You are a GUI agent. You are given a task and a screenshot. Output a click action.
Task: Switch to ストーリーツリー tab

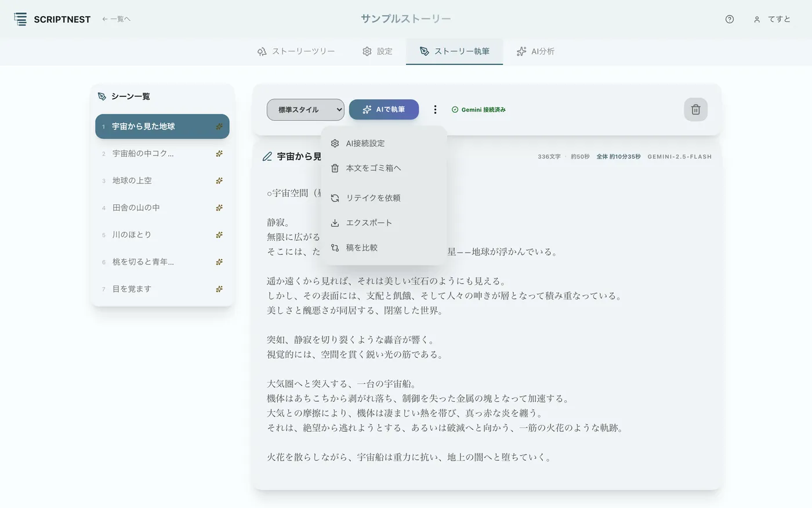[296, 51]
